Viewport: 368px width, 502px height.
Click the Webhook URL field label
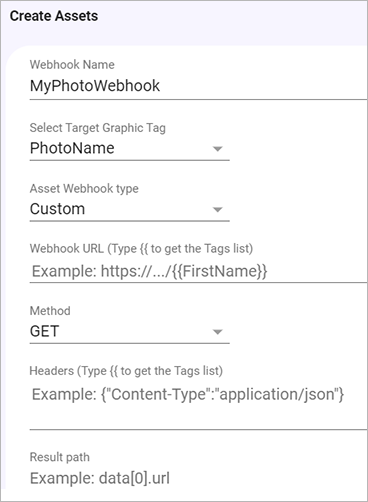point(141,248)
